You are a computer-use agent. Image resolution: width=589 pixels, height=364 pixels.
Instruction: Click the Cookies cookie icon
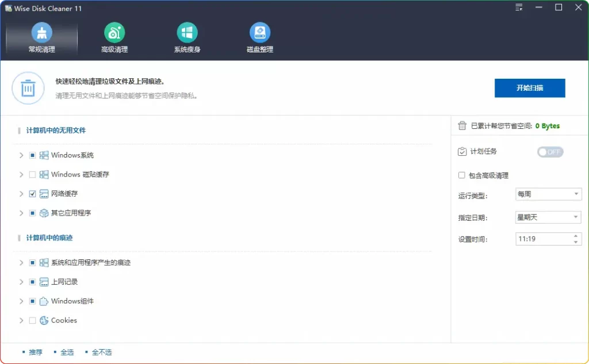(x=44, y=320)
